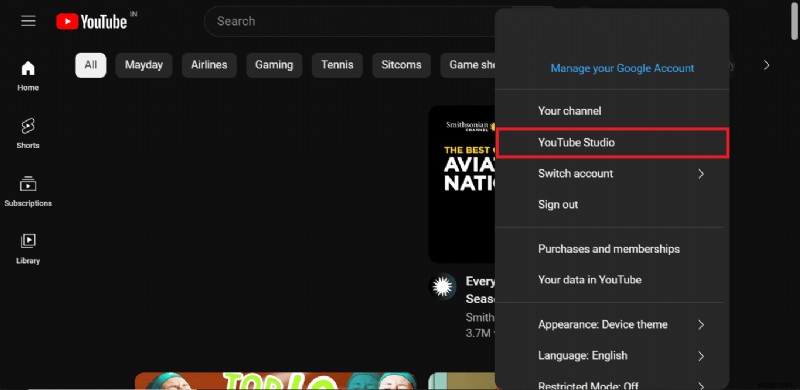800x390 pixels.
Task: Select the Mayday filter chip
Action: click(144, 65)
